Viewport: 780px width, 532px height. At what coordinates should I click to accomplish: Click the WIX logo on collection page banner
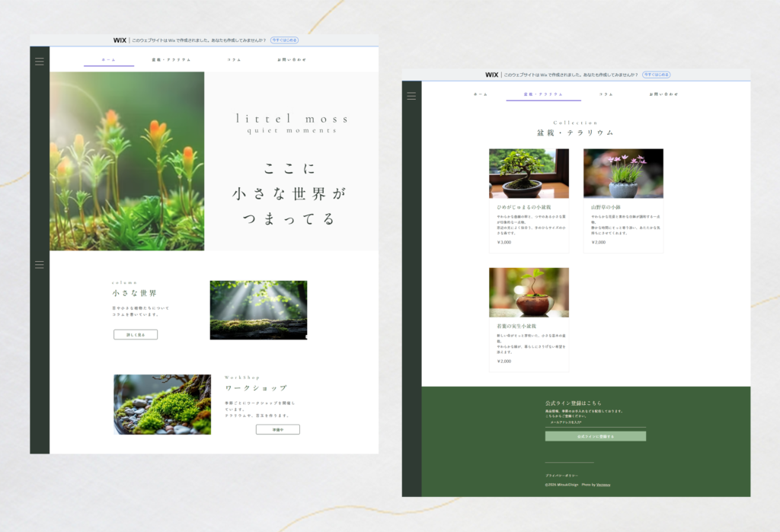pyautogui.click(x=491, y=75)
